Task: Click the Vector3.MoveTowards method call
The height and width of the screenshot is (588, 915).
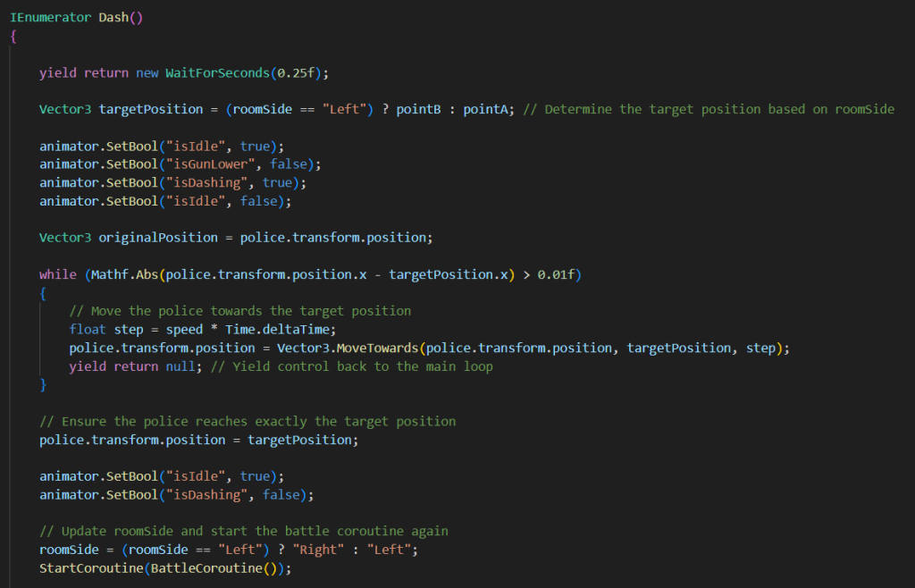Action: 347,348
